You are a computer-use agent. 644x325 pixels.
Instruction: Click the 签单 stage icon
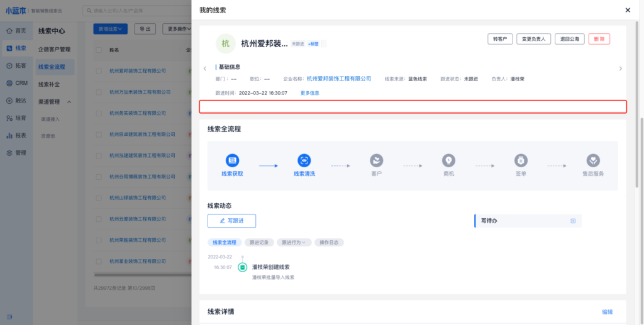pyautogui.click(x=520, y=160)
